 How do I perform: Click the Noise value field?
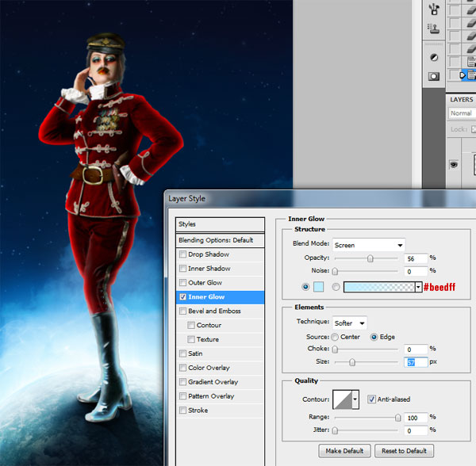click(416, 271)
